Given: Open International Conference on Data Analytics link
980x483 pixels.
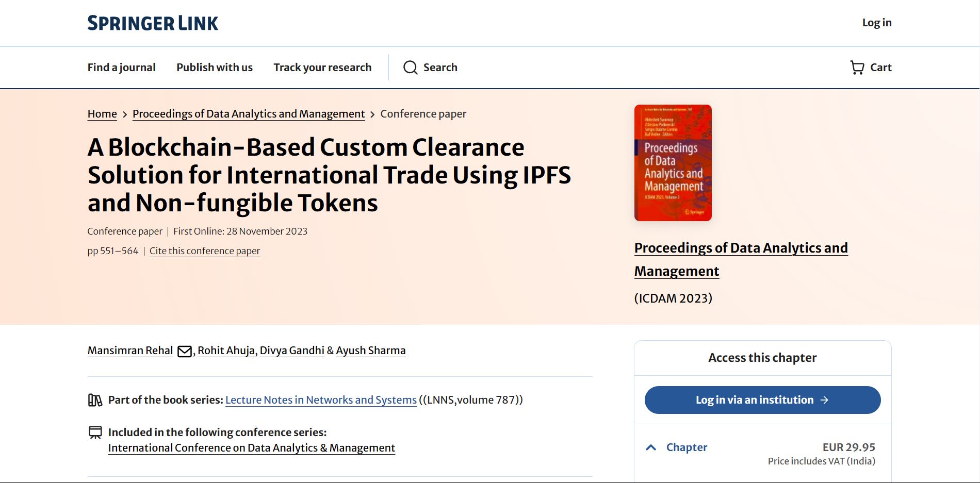Looking at the screenshot, I should coord(251,448).
